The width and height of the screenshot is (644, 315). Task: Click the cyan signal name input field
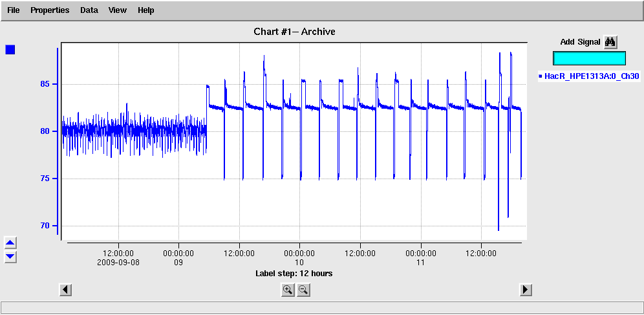coord(589,58)
